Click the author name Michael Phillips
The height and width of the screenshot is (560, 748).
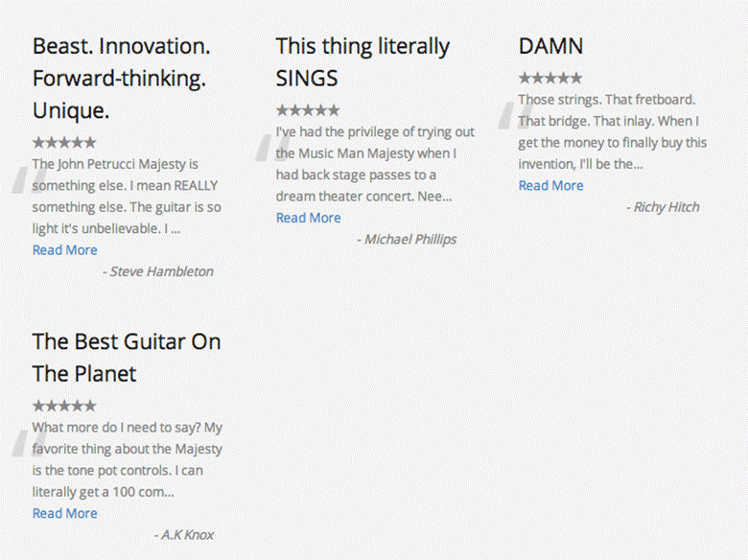click(407, 240)
